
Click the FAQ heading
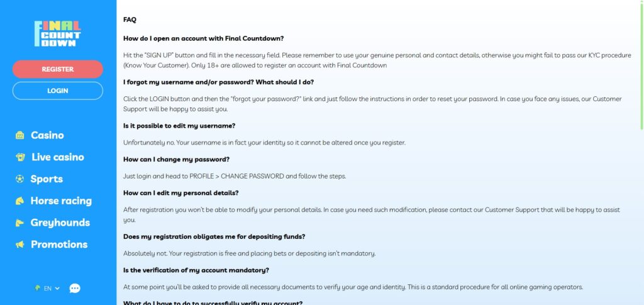[x=130, y=19]
